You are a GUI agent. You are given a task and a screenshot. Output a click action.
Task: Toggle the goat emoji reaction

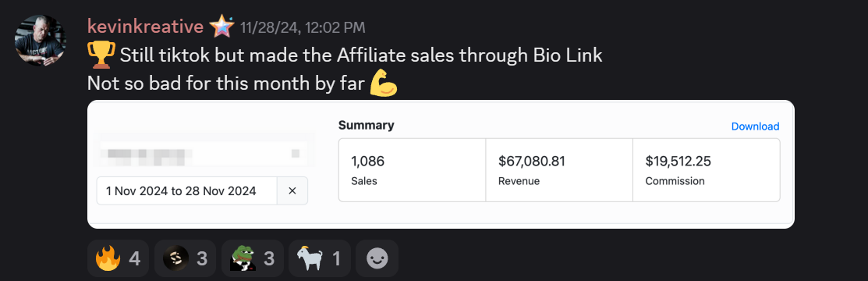(x=320, y=258)
